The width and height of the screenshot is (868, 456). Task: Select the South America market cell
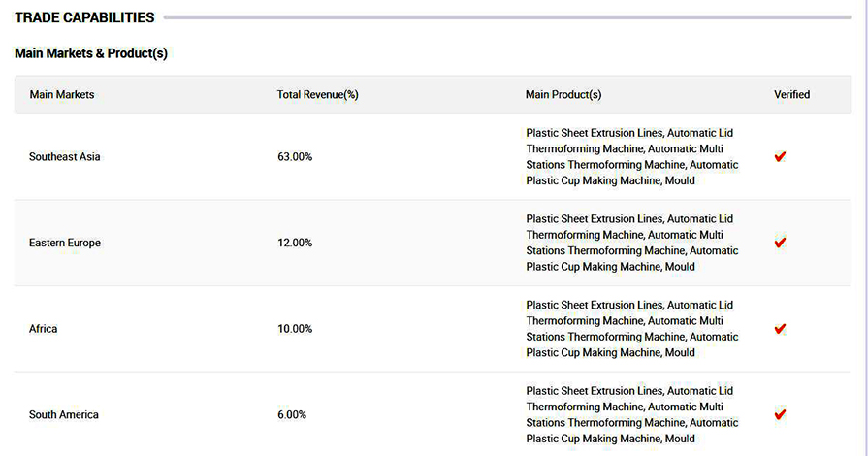(64, 414)
